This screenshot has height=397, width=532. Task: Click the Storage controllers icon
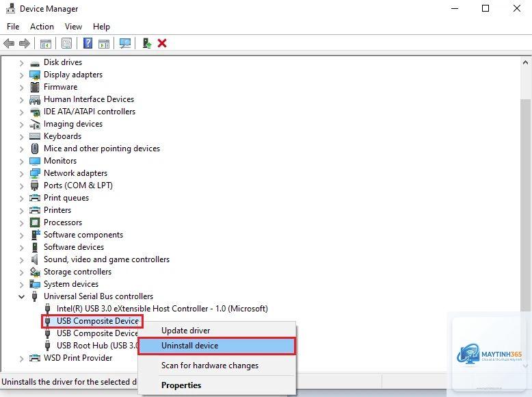35,272
